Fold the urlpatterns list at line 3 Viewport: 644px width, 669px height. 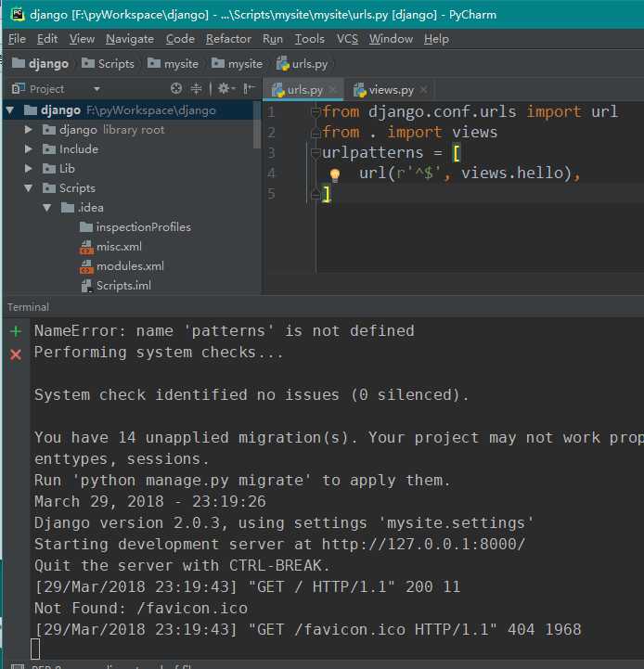(316, 153)
